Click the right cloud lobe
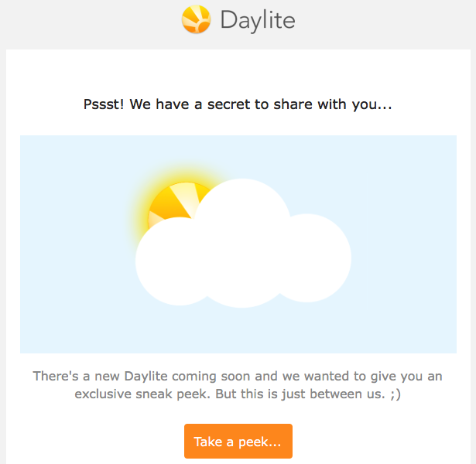The height and width of the screenshot is (464, 476). (x=316, y=255)
